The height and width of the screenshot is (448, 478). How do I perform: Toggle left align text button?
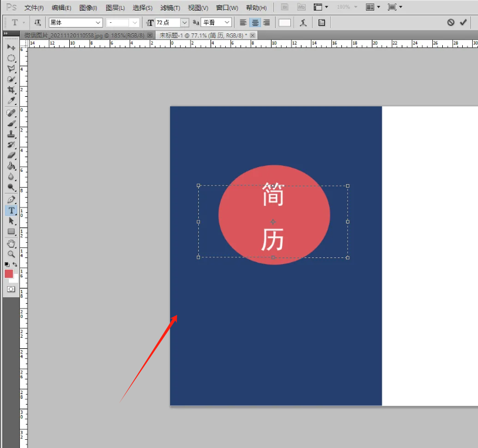[x=243, y=22]
